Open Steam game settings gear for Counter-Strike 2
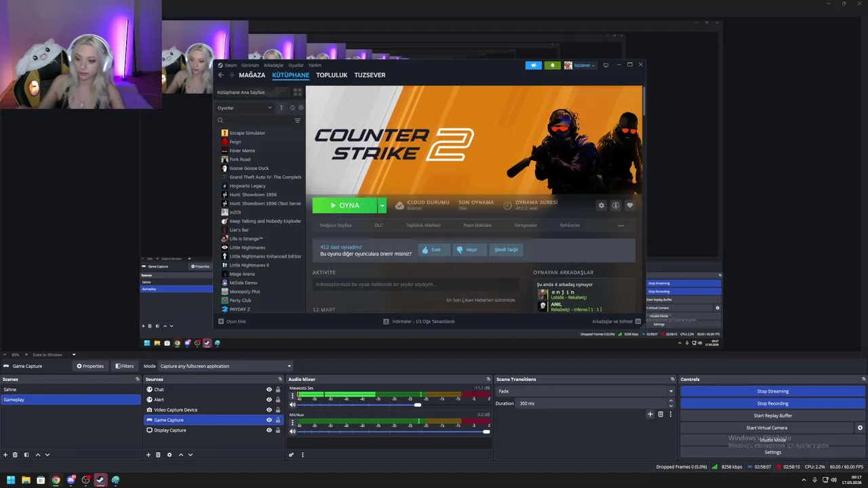Screen dimensions: 868x488 [x=601, y=205]
